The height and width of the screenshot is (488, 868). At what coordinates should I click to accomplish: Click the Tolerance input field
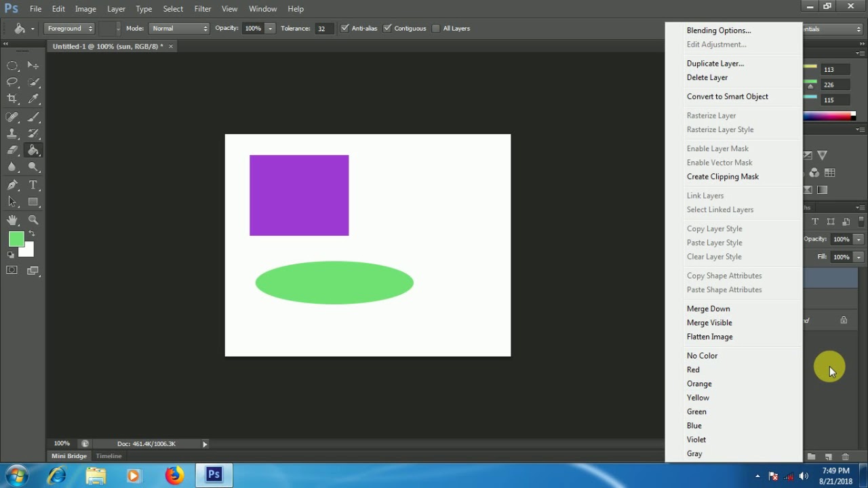323,28
